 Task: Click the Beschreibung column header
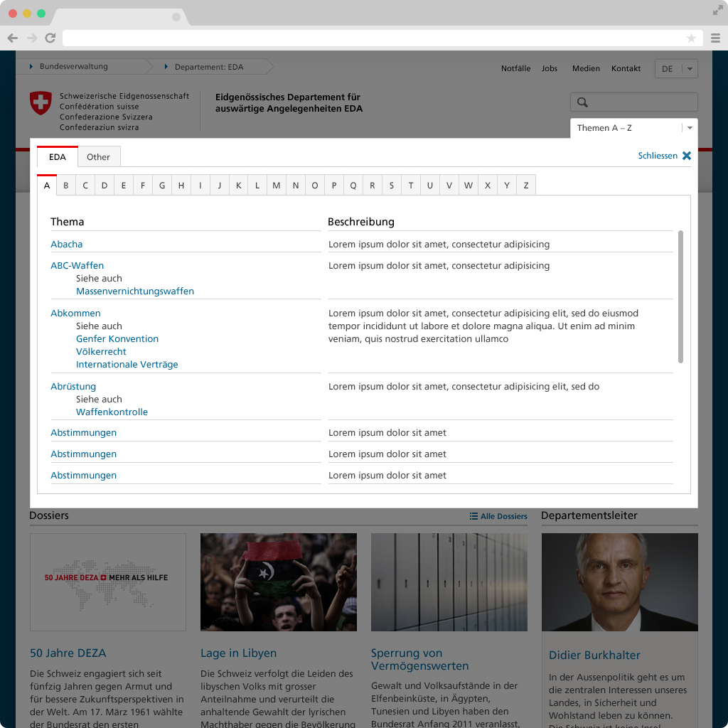coord(361,222)
